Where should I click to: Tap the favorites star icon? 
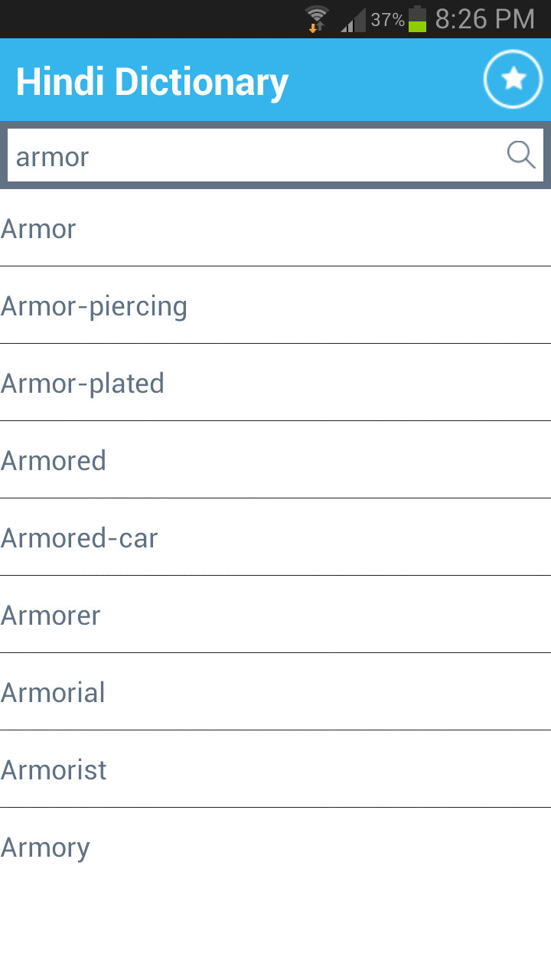[x=513, y=79]
